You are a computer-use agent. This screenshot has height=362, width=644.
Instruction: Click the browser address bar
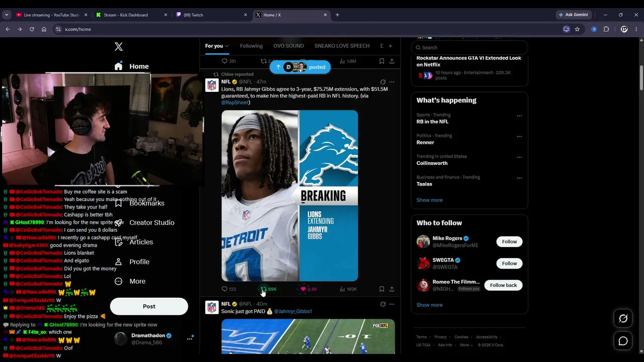coord(307,29)
